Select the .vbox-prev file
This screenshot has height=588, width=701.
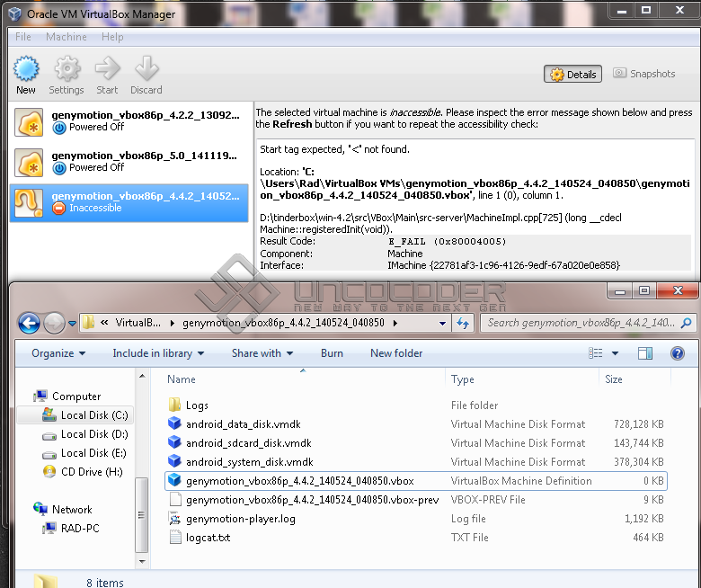[312, 500]
